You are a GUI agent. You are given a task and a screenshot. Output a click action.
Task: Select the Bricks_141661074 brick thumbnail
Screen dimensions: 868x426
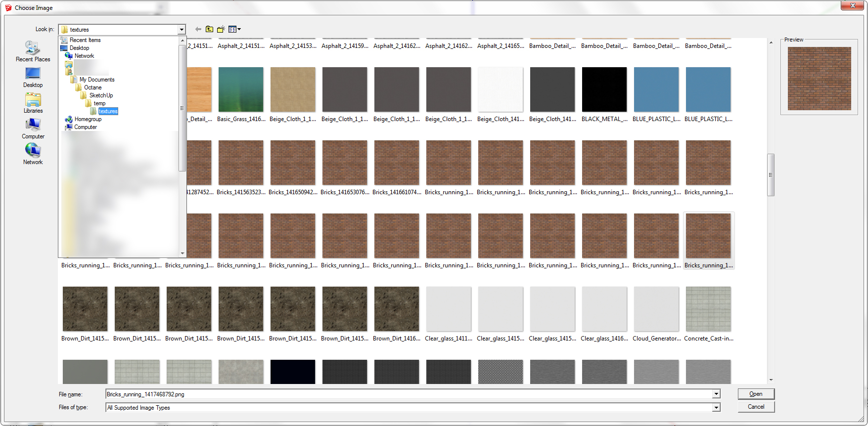397,163
